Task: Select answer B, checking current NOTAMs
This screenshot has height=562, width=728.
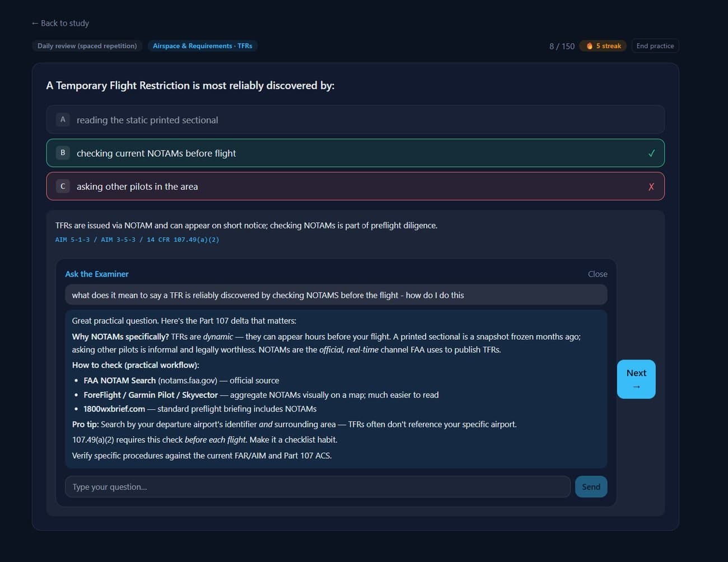Action: pyautogui.click(x=356, y=153)
